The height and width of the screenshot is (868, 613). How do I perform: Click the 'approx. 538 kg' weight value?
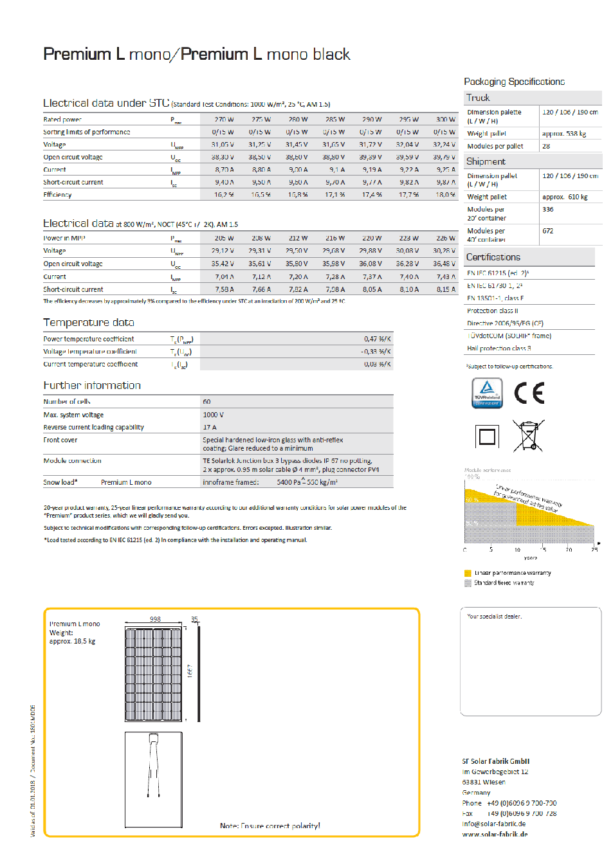click(564, 134)
